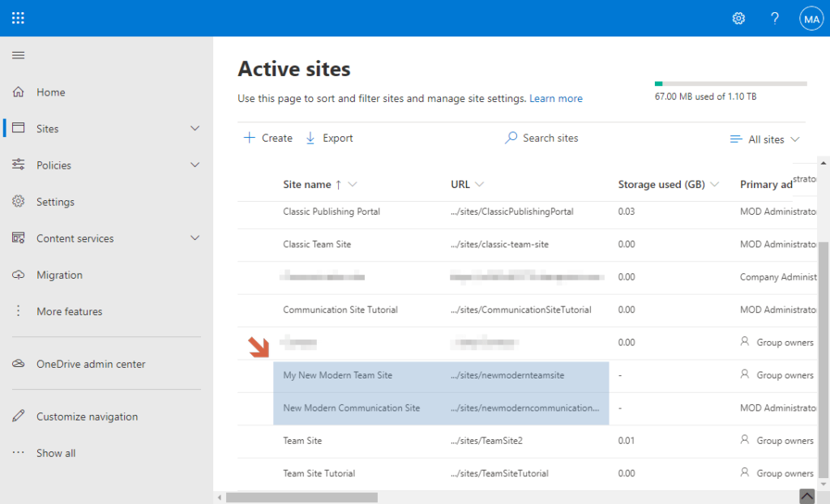Click the Primary admin column header
The width and height of the screenshot is (830, 504).
pos(766,184)
